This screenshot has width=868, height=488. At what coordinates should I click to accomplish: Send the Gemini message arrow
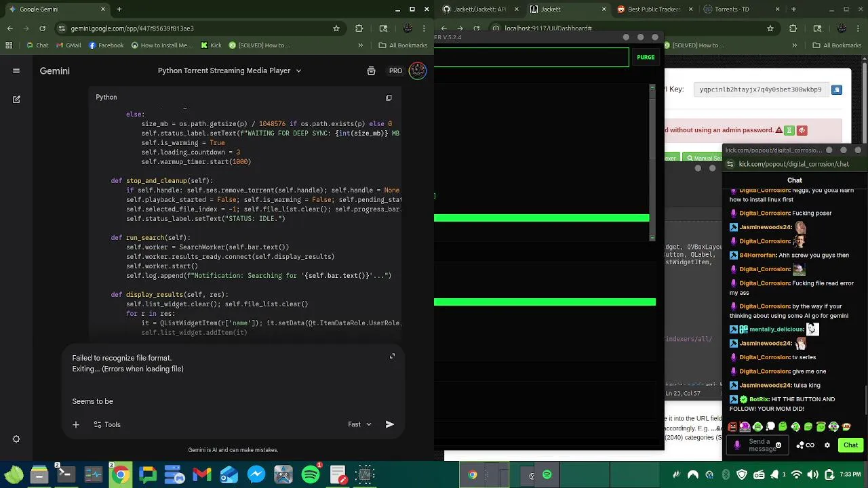pyautogui.click(x=390, y=424)
